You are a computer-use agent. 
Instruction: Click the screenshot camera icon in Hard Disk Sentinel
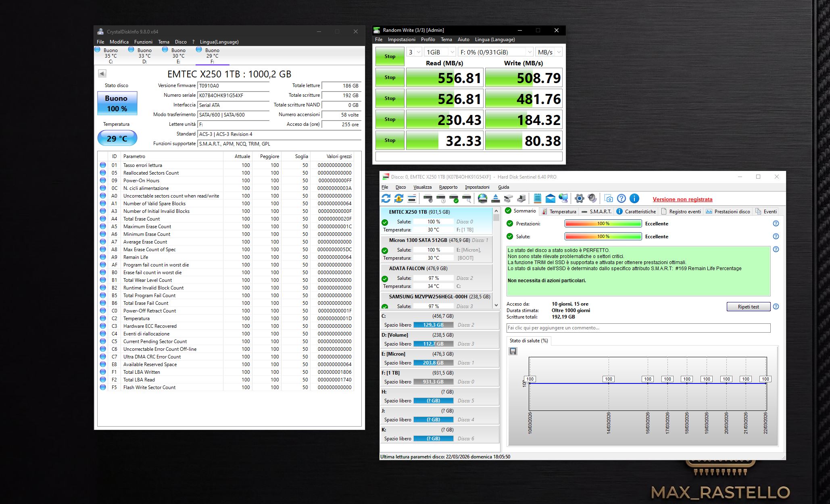coord(609,198)
